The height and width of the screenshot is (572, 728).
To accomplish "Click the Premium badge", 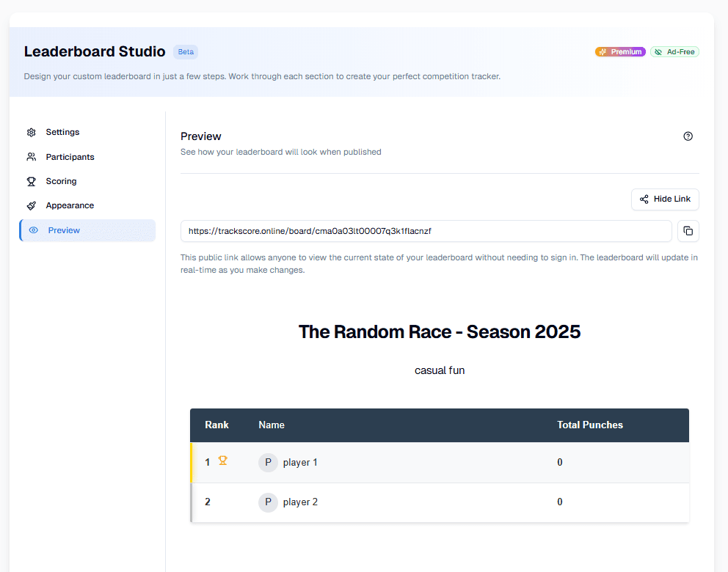I will point(620,51).
